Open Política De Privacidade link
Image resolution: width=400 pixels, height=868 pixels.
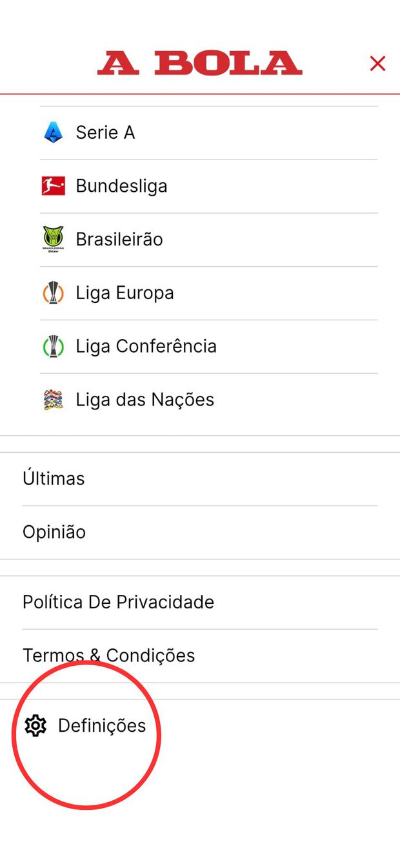coord(118,602)
